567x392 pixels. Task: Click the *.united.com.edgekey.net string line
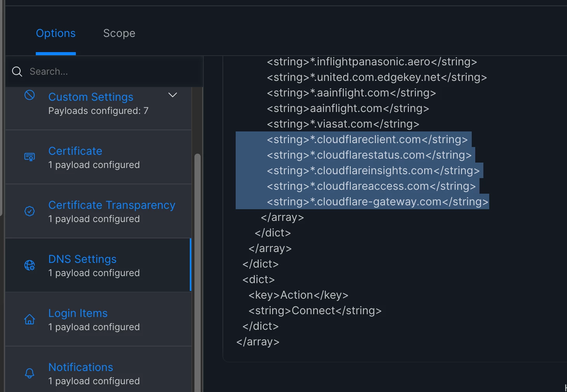[x=377, y=77]
